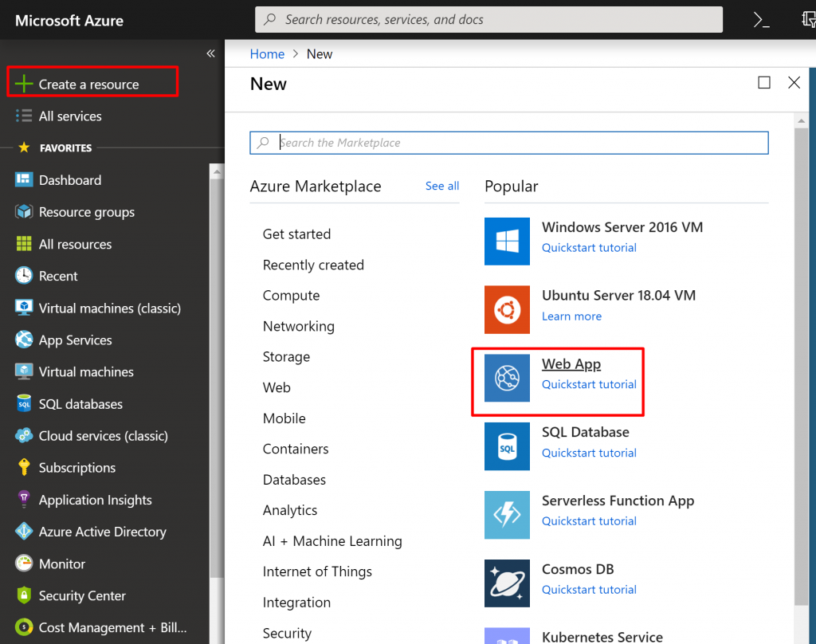Select the Recently created marketplace category
The width and height of the screenshot is (816, 644).
[x=313, y=265]
